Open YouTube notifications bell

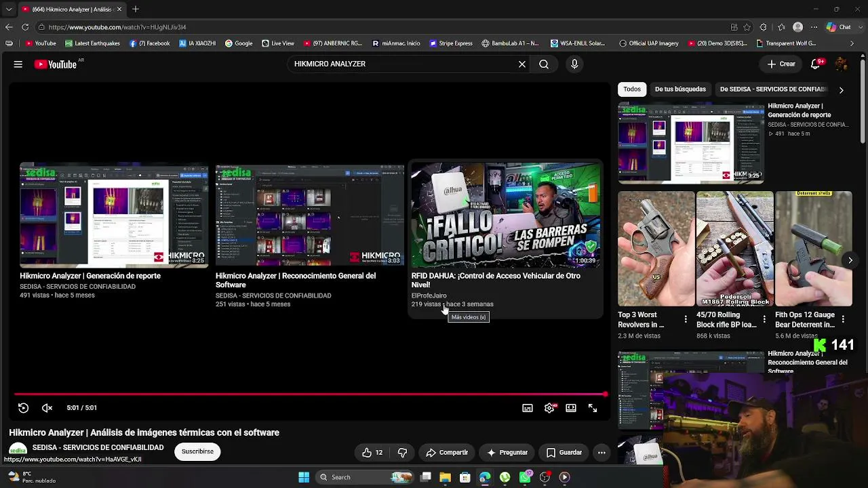pyautogui.click(x=816, y=64)
